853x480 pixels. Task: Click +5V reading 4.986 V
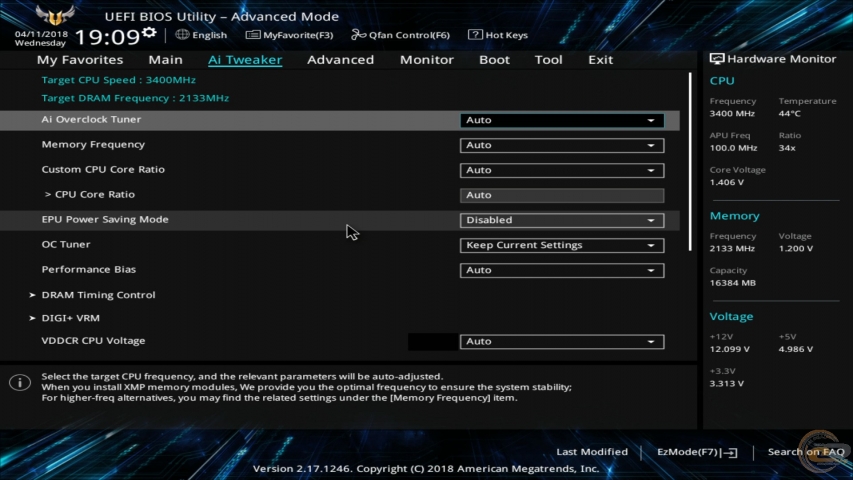[x=796, y=349]
